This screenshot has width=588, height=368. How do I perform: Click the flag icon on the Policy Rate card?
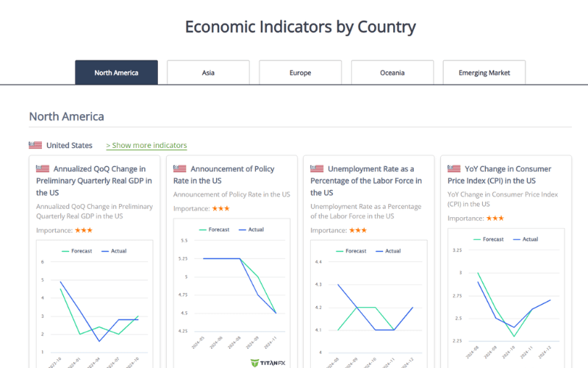click(180, 169)
